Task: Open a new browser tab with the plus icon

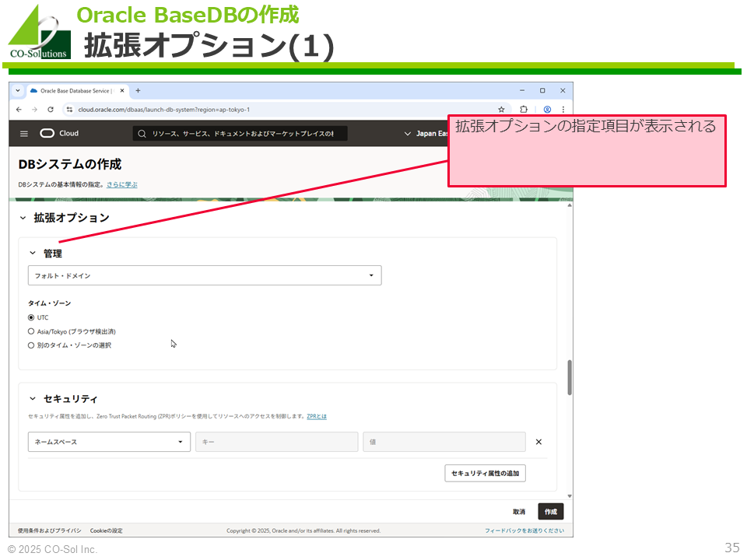Action: click(138, 90)
